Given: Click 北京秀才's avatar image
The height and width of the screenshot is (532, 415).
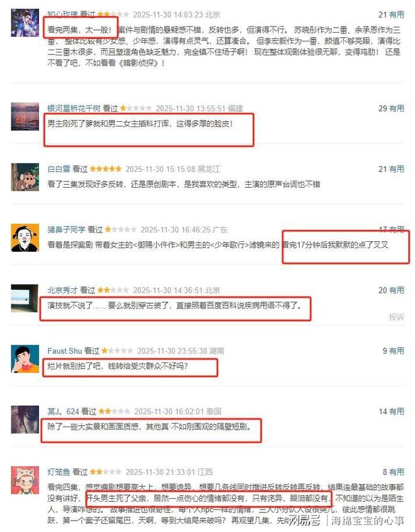Looking at the screenshot, I should pos(25,298).
